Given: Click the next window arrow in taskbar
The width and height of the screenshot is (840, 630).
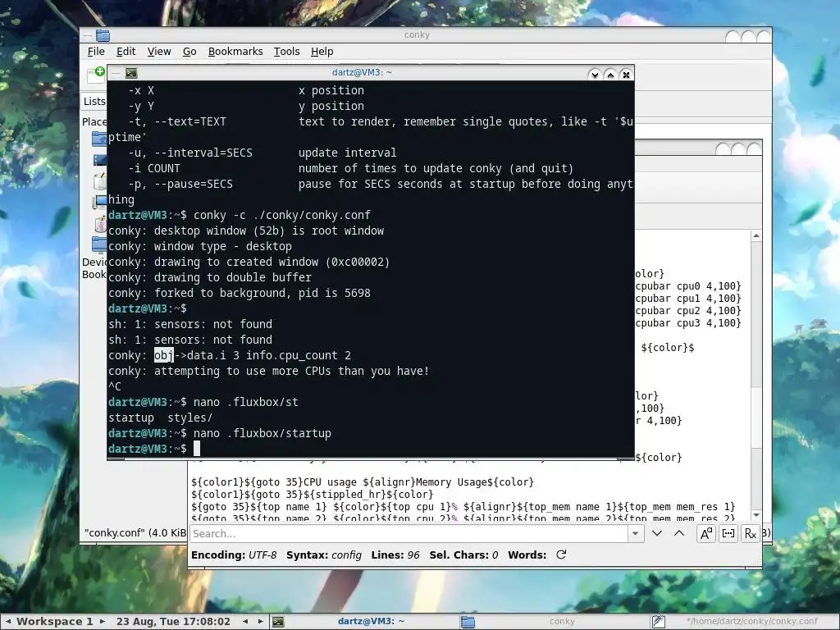Looking at the screenshot, I should pyautogui.click(x=260, y=622).
